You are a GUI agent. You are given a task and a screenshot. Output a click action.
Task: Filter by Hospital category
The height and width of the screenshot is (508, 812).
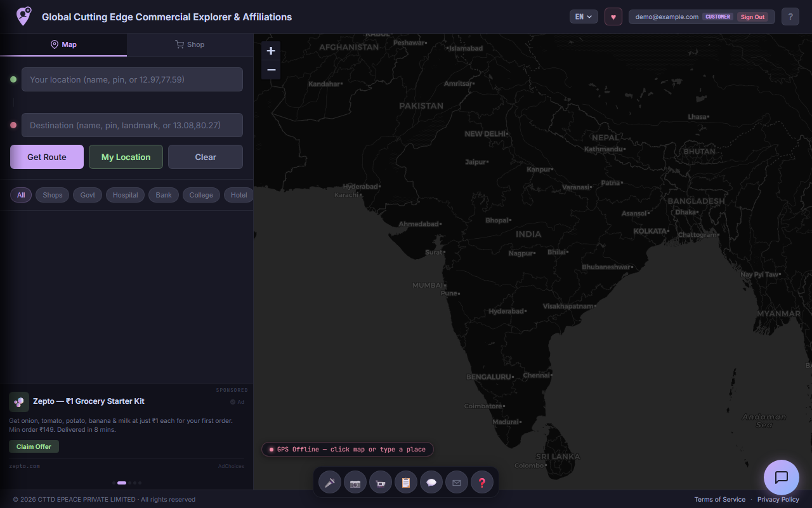click(x=125, y=195)
